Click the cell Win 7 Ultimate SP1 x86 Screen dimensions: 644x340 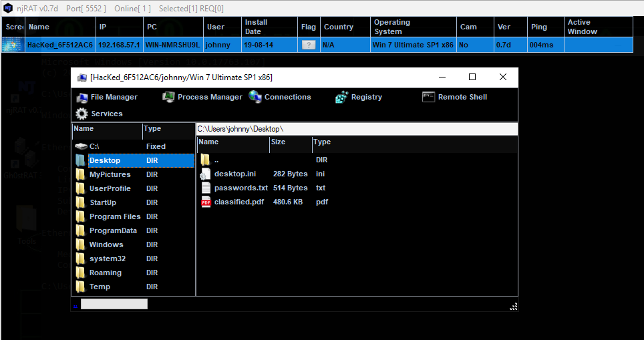(413, 45)
